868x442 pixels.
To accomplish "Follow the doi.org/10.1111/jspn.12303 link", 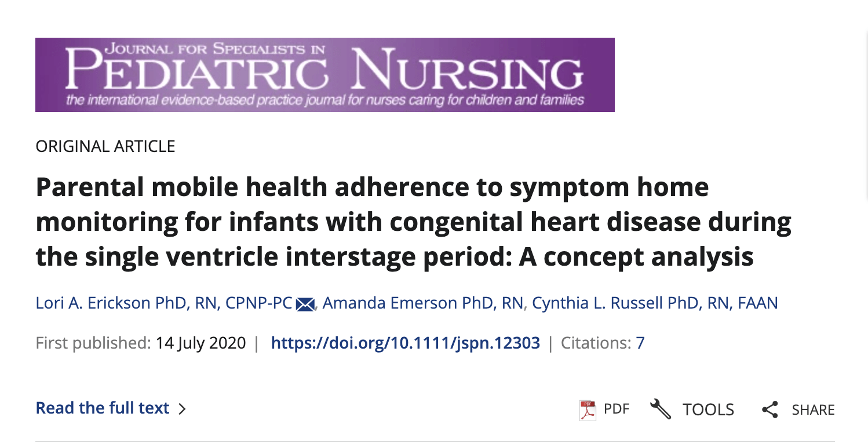I will click(406, 343).
